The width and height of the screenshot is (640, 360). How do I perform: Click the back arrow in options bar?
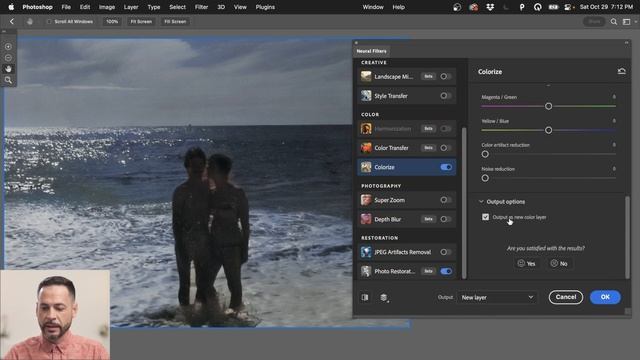coord(11,22)
